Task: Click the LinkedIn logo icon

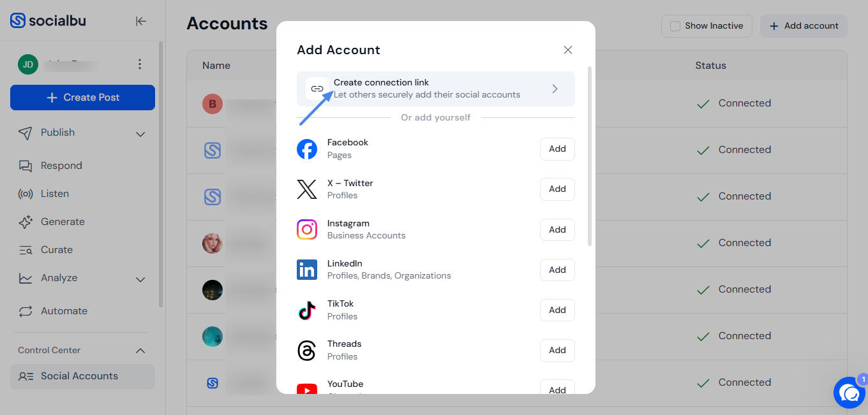Action: [307, 270]
